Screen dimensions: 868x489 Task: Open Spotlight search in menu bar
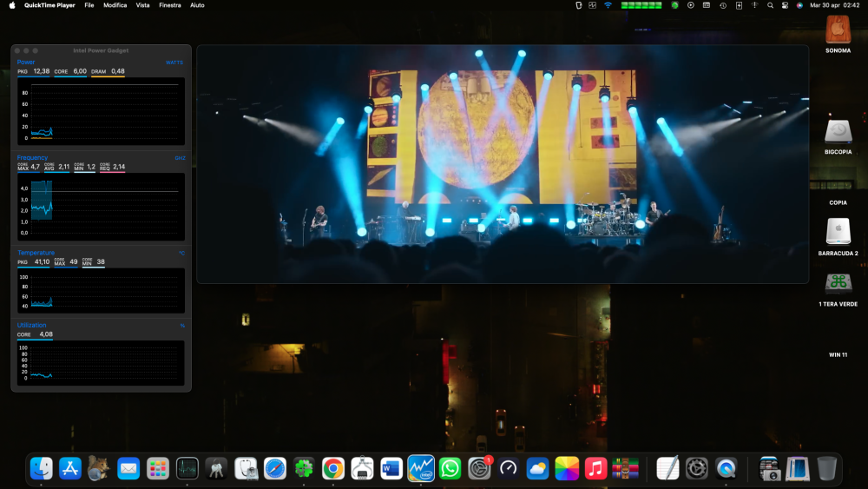(770, 5)
